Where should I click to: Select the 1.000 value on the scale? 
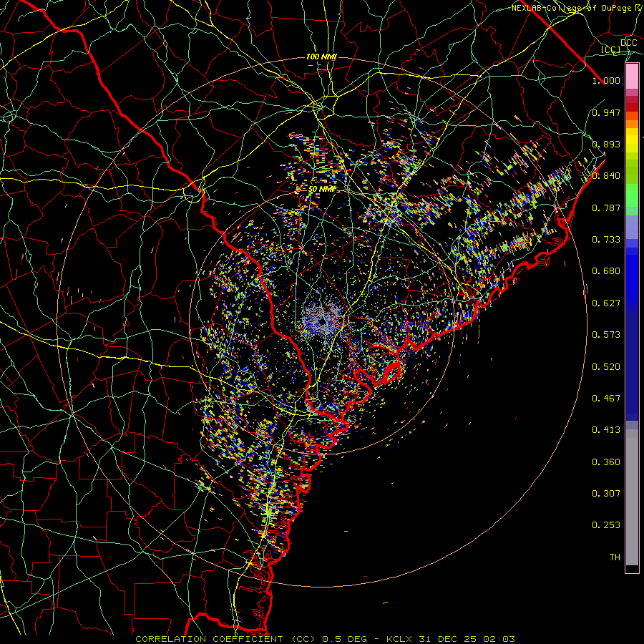click(x=606, y=80)
